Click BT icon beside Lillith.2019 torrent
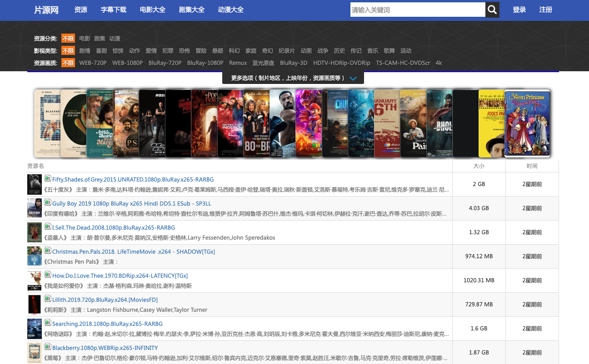This screenshot has height=364, width=589. 47,298
